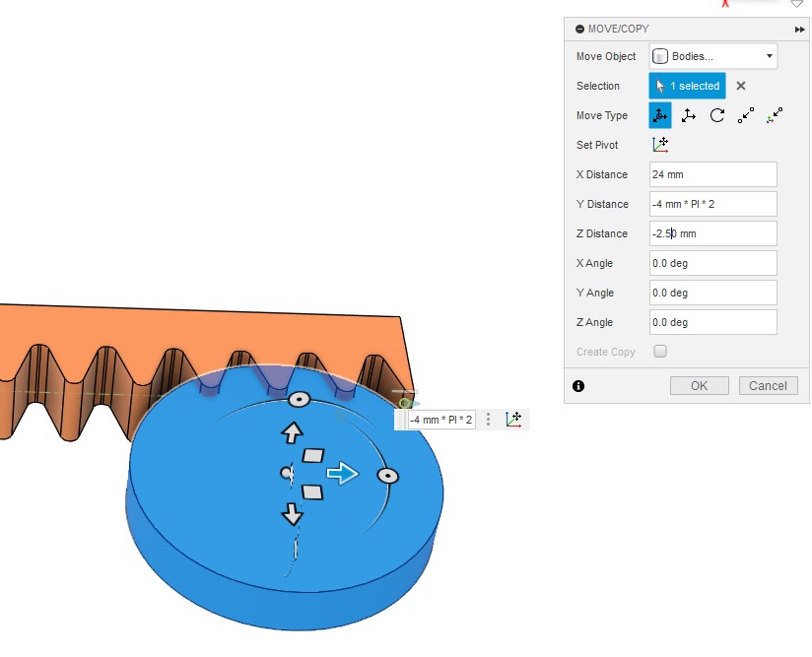Pick the Point to Point move type
The width and height of the screenshot is (812, 657).
pos(746,115)
